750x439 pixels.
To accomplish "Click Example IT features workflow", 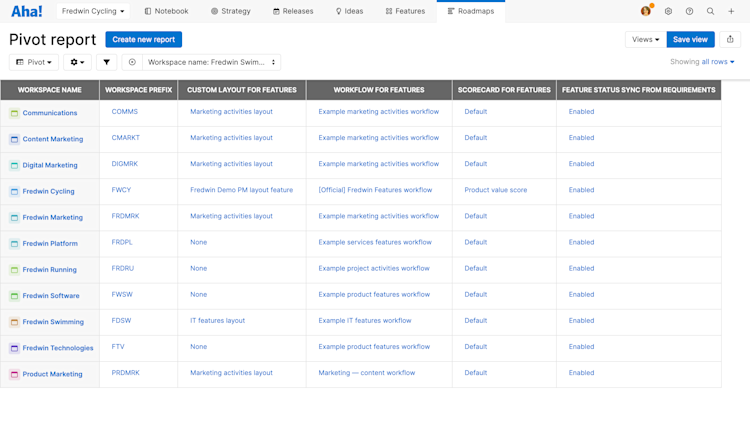I will click(365, 320).
